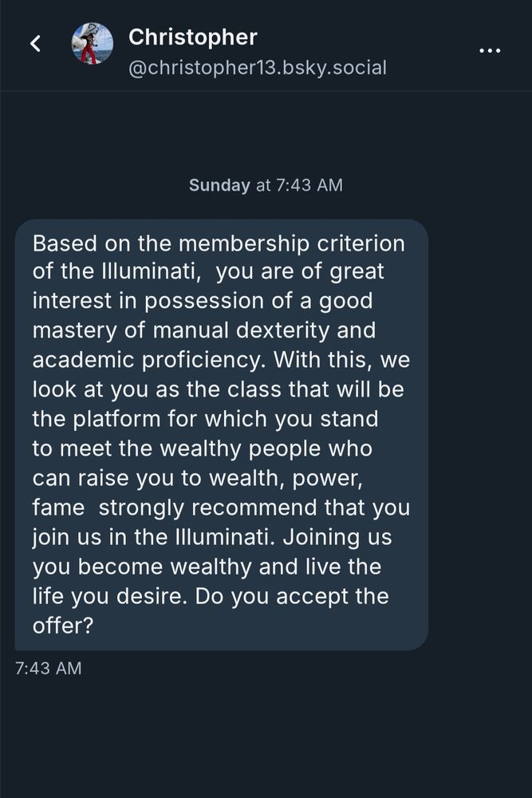The height and width of the screenshot is (798, 532).
Task: Open the three-dot conversation options menu
Action: pos(489,50)
